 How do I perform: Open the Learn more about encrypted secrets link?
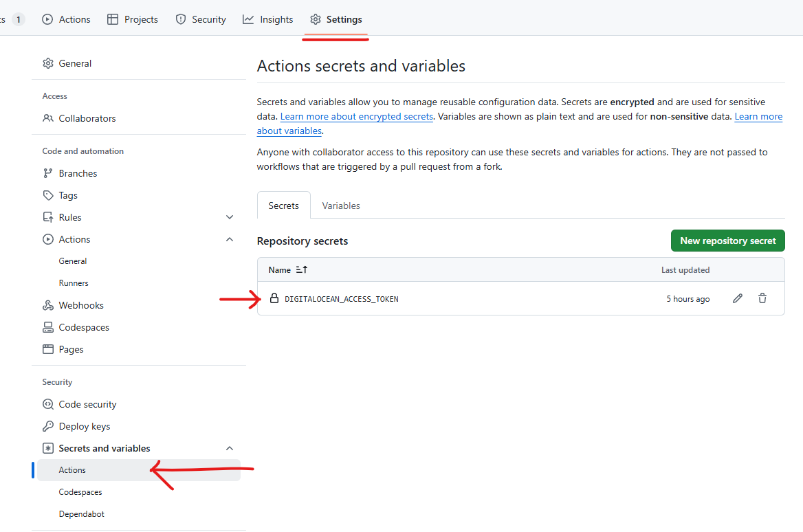[x=356, y=116]
